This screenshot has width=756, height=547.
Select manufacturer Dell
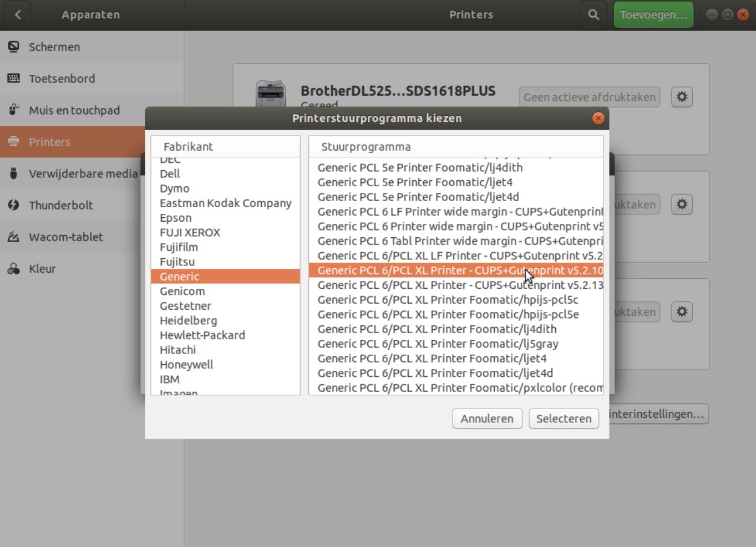pos(225,174)
